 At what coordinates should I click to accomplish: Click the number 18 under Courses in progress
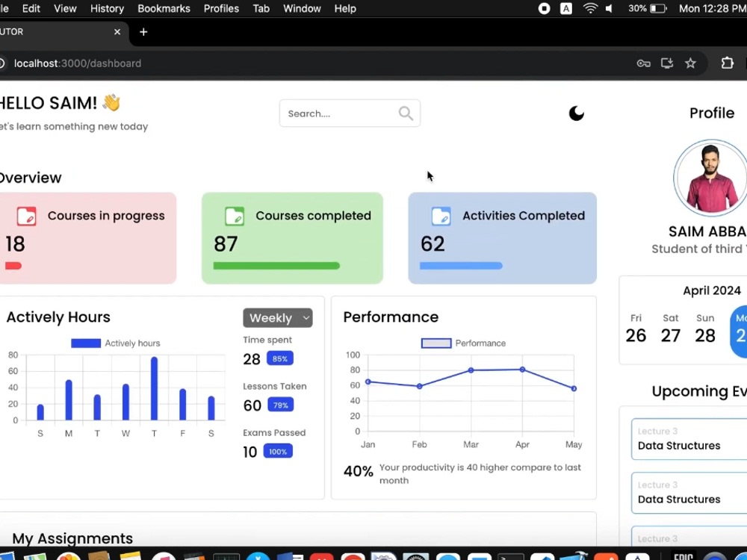(15, 244)
